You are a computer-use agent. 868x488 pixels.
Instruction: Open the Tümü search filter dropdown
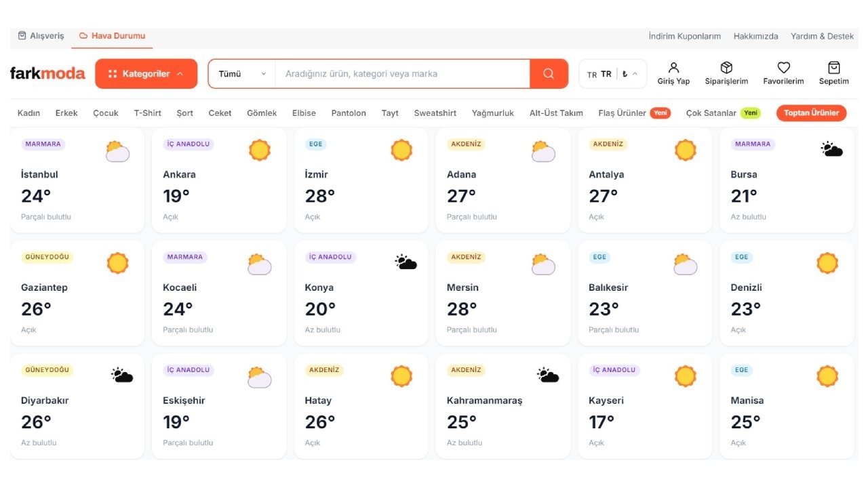(242, 74)
